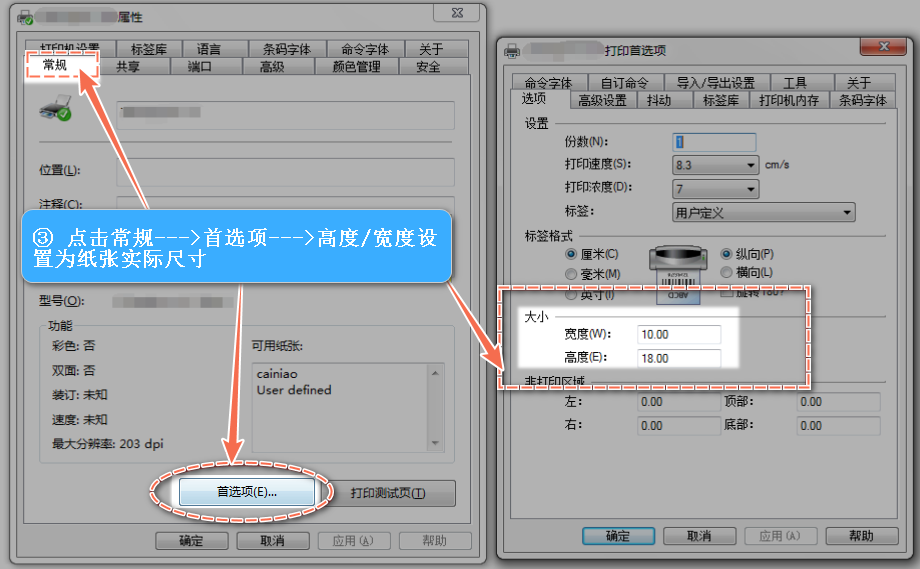The width and height of the screenshot is (920, 569).
Task: Open the 语言 tab
Action: (208, 49)
